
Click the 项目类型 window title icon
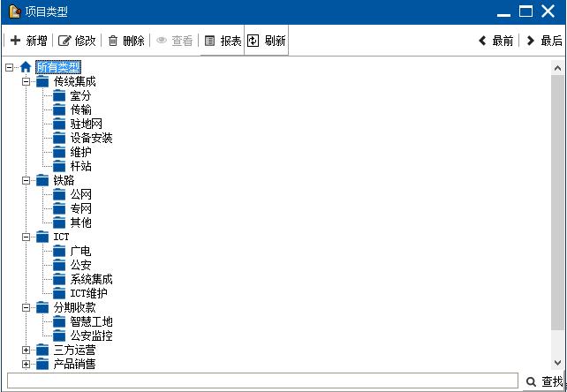14,11
